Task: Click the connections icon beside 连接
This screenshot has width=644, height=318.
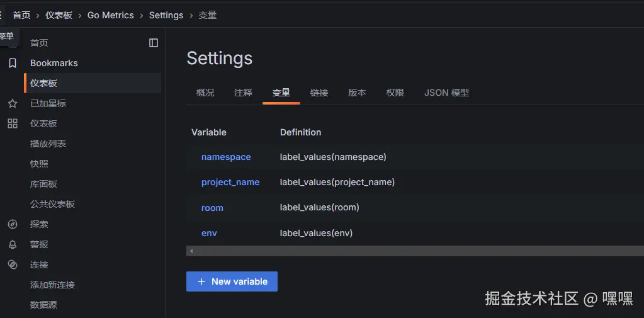Action: coord(12,264)
